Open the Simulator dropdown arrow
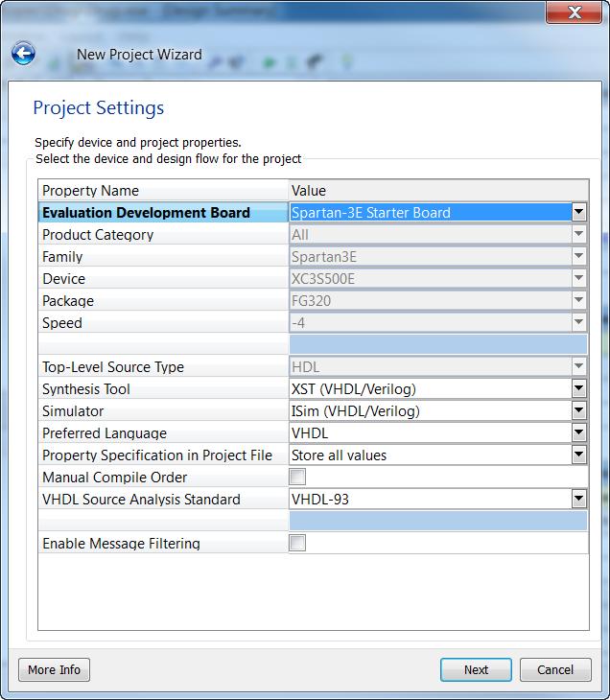The height and width of the screenshot is (700, 610). tap(578, 410)
